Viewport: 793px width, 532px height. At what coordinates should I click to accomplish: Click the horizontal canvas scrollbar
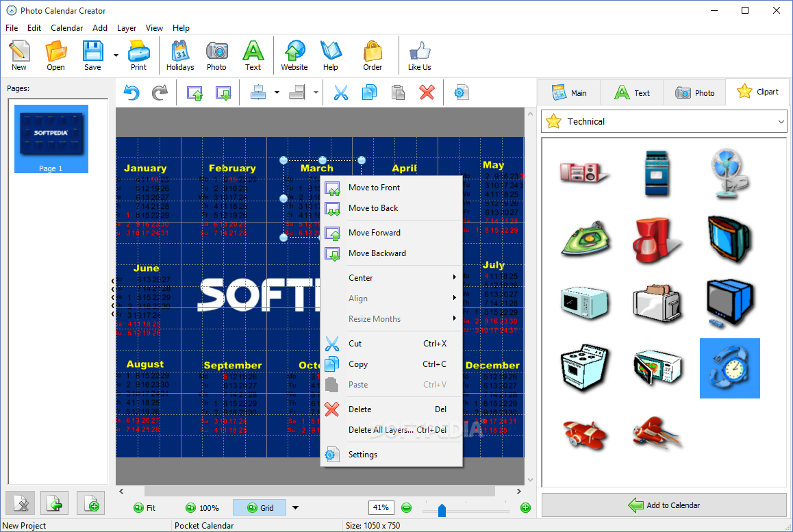point(320,491)
